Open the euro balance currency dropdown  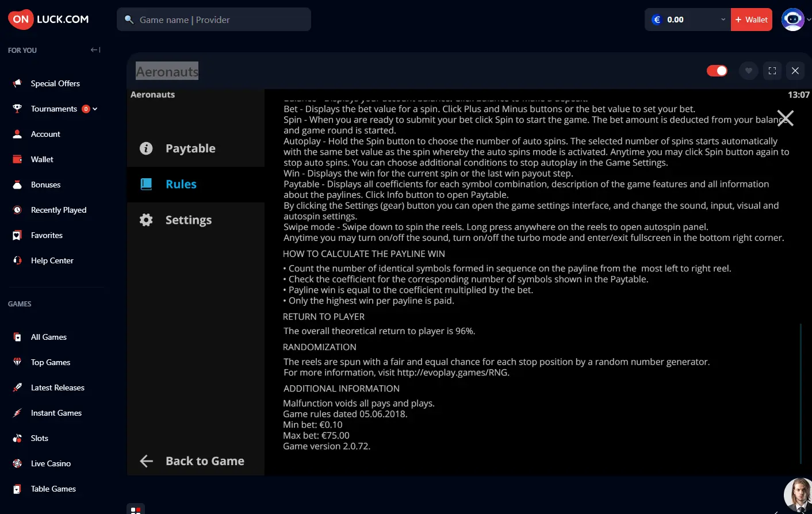coord(688,20)
